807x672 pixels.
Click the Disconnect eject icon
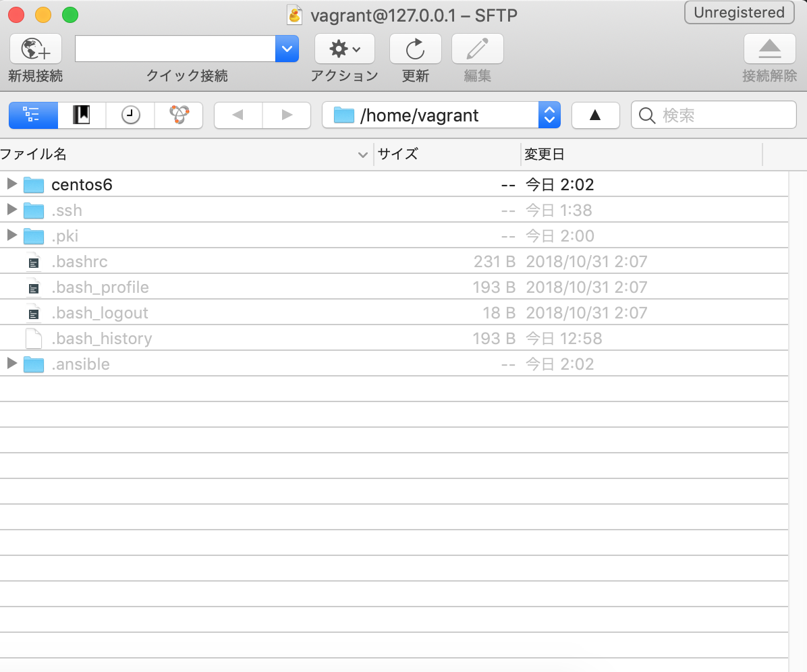tap(769, 49)
